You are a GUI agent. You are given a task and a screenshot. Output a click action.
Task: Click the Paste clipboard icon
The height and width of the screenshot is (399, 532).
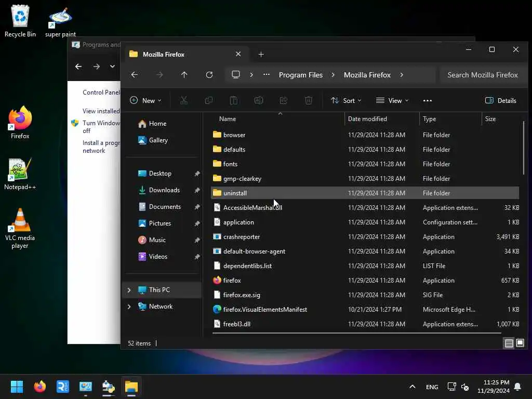tap(233, 100)
